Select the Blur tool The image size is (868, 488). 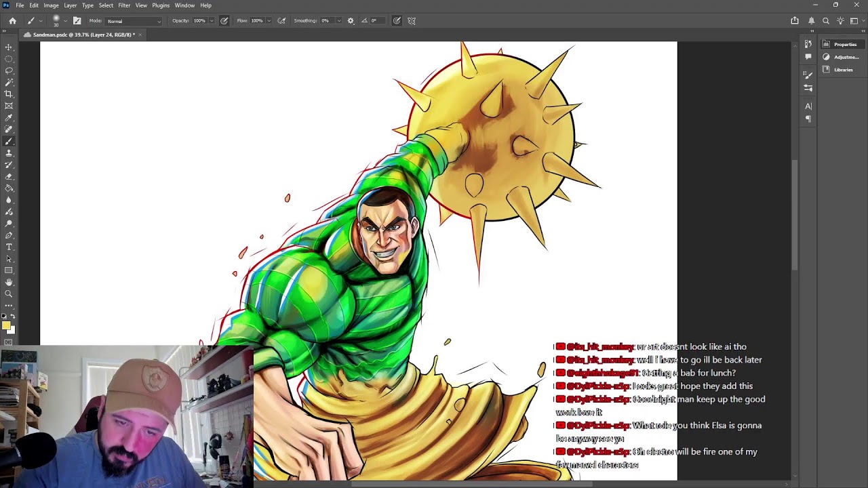point(9,200)
